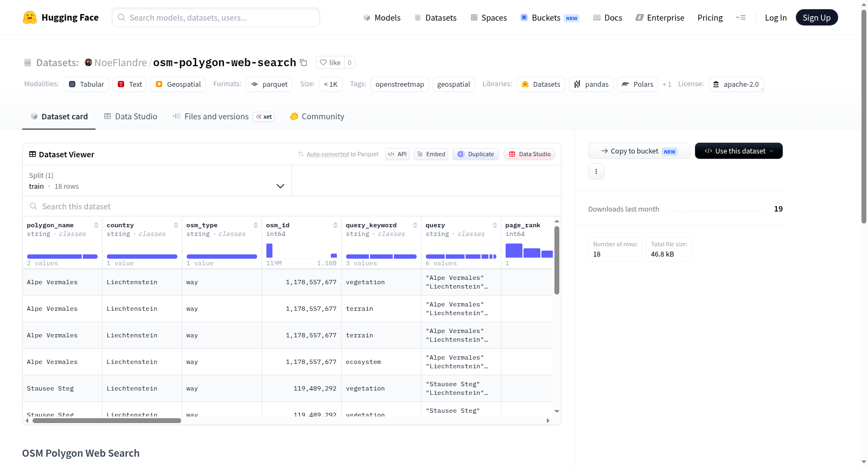
Task: Select the '119,489,292' osm_id cell
Action: (x=302, y=388)
